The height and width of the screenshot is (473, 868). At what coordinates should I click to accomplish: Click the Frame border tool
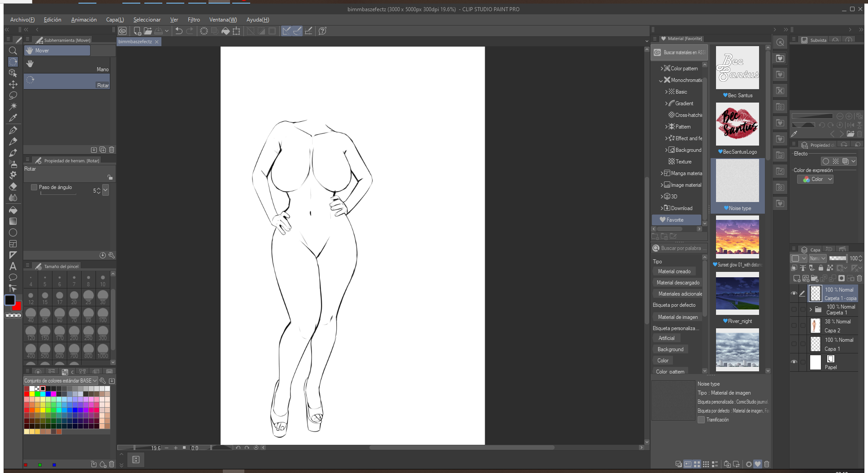pos(13,244)
